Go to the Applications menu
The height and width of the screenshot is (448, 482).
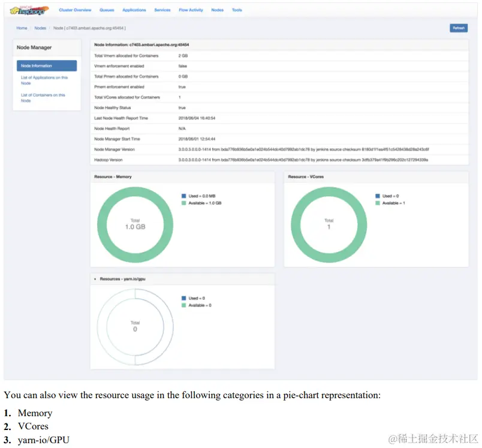(134, 10)
